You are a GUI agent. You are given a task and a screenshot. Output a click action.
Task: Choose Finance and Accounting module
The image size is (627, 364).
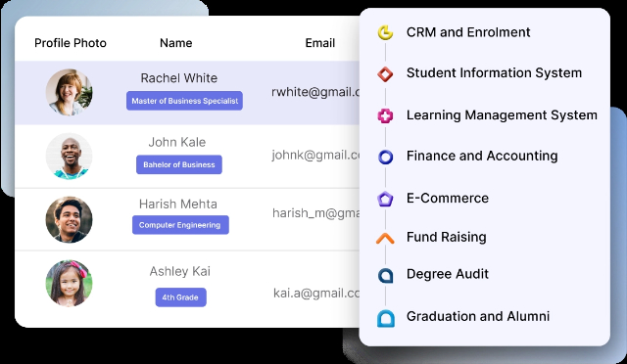482,156
